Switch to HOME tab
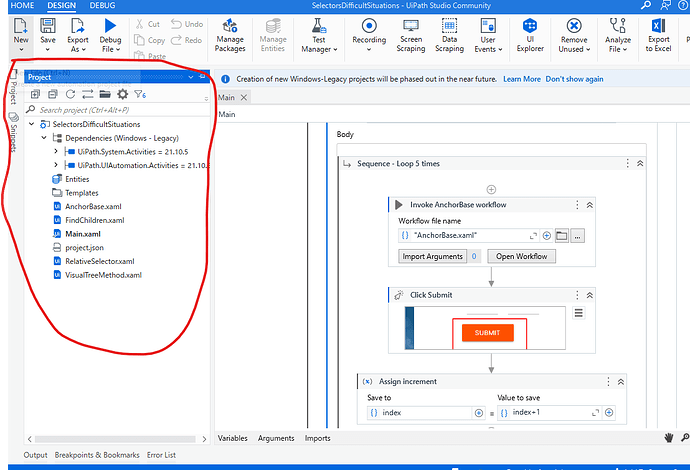 tap(22, 5)
